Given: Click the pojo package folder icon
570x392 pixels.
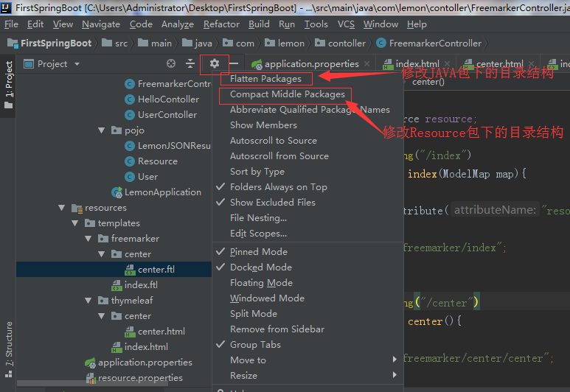Looking at the screenshot, I should [x=117, y=130].
